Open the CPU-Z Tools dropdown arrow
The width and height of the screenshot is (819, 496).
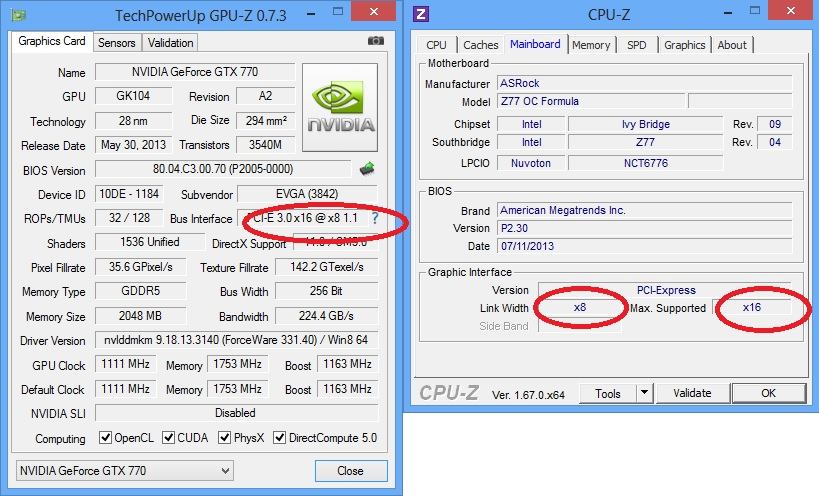[x=645, y=393]
